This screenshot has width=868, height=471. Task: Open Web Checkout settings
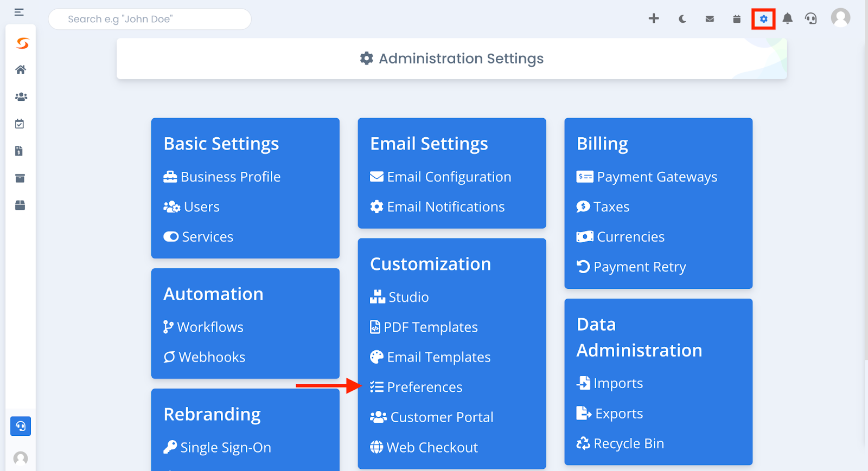(x=424, y=447)
